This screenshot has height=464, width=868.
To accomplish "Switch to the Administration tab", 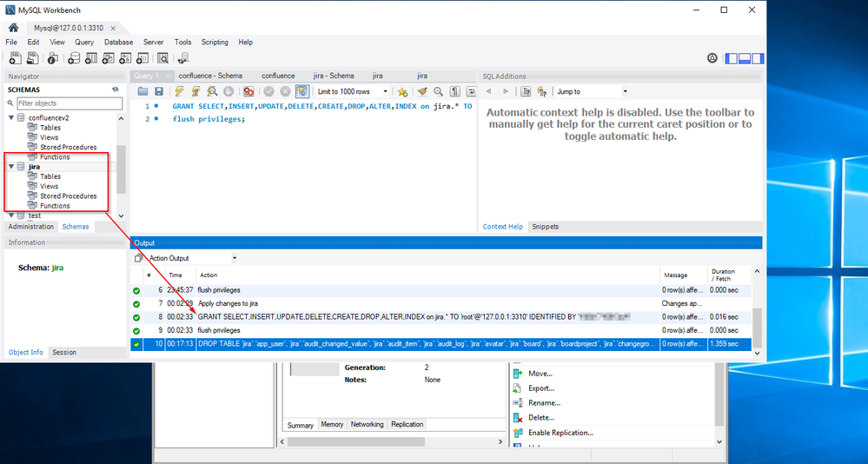I will click(31, 227).
